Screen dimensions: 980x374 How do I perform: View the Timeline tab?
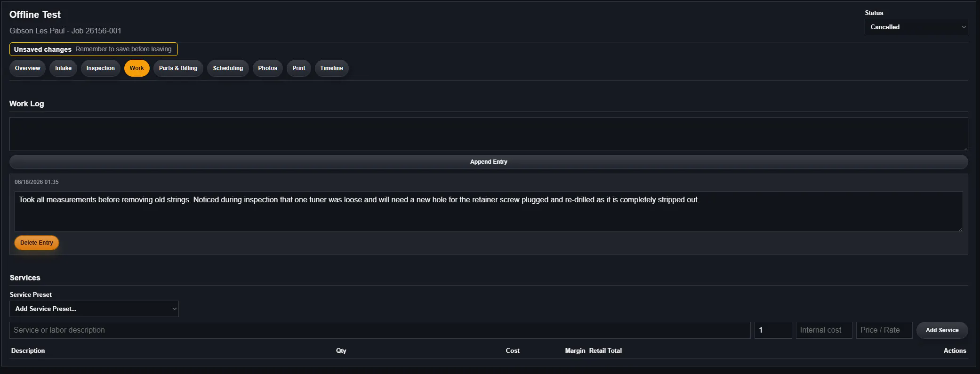click(332, 68)
